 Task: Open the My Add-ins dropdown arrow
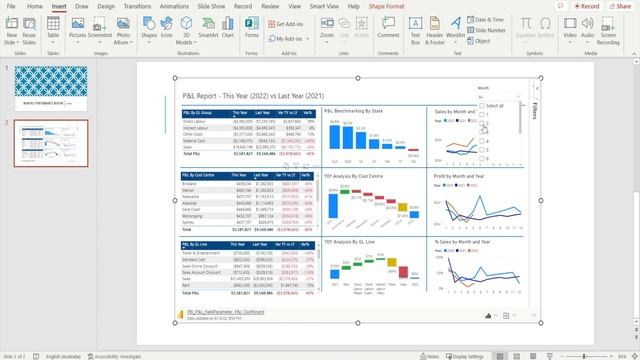[x=308, y=39]
